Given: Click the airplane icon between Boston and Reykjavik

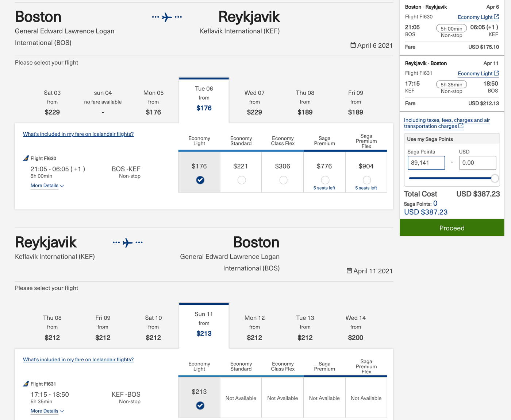Looking at the screenshot, I should [x=167, y=17].
